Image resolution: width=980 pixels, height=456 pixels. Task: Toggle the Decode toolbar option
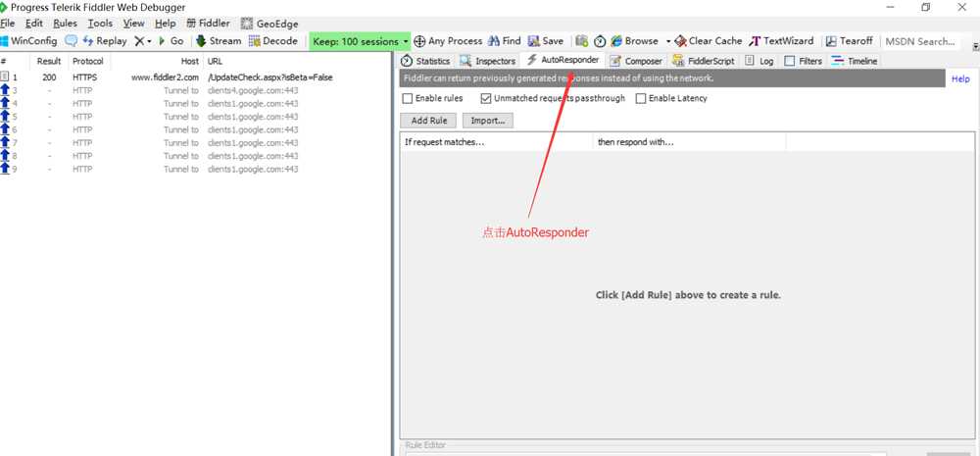click(273, 40)
